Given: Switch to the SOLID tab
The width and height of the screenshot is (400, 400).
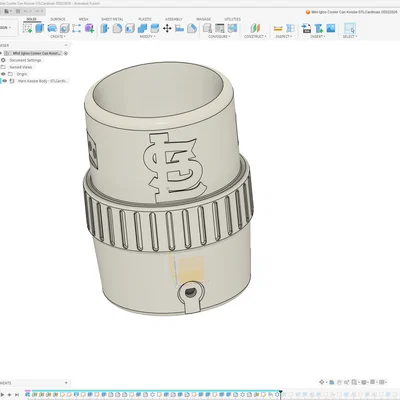Looking at the screenshot, I should [x=32, y=19].
